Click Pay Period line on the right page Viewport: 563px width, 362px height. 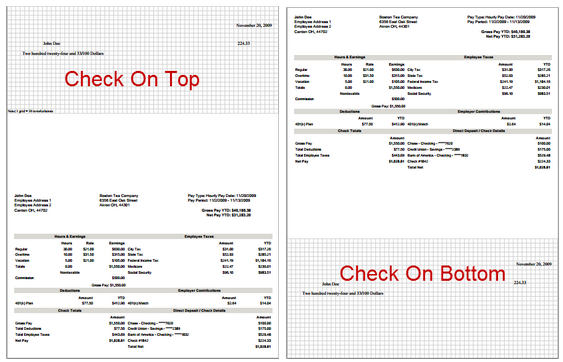coord(498,22)
